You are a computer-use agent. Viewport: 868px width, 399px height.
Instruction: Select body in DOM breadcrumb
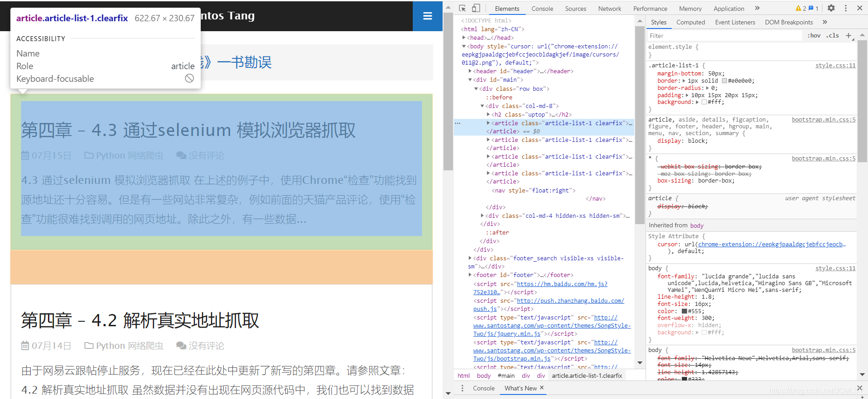point(483,376)
